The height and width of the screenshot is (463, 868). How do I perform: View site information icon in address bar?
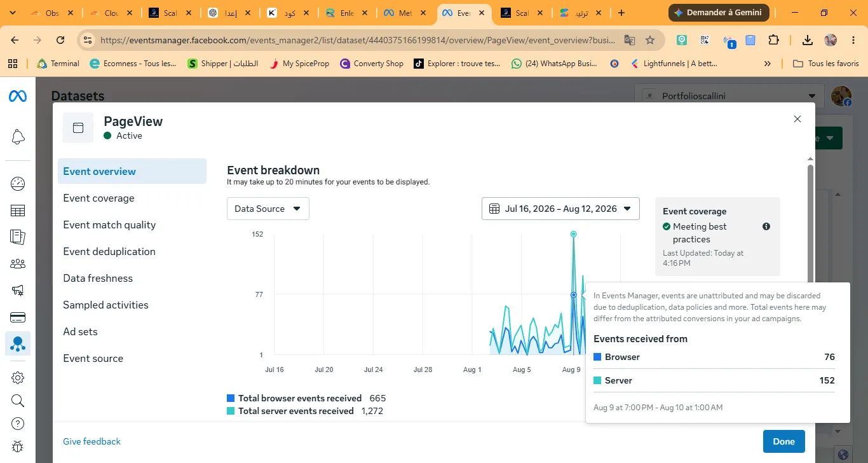point(88,40)
